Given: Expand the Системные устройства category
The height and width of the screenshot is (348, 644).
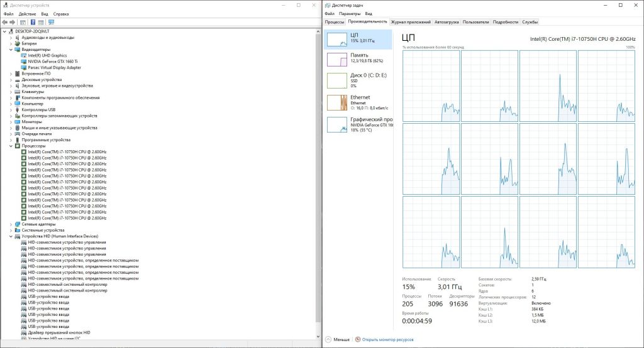Looking at the screenshot, I should 11,231.
